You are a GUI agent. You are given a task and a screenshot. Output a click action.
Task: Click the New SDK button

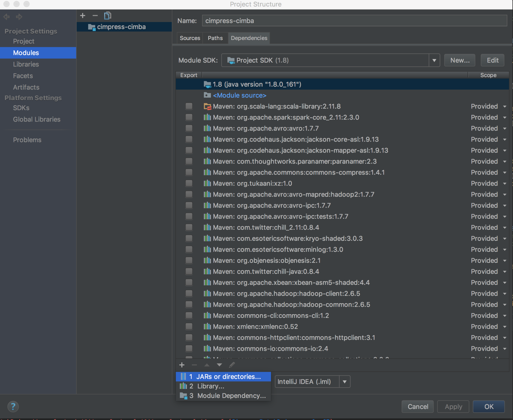[460, 60]
